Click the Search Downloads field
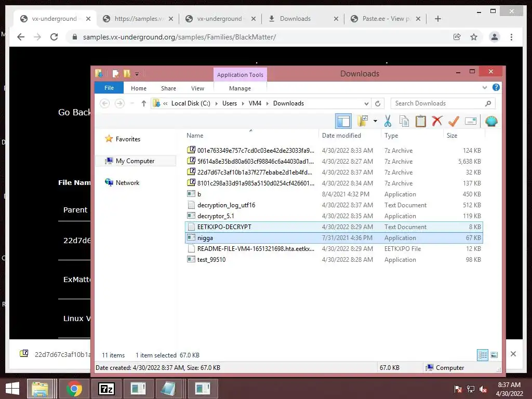 443,103
